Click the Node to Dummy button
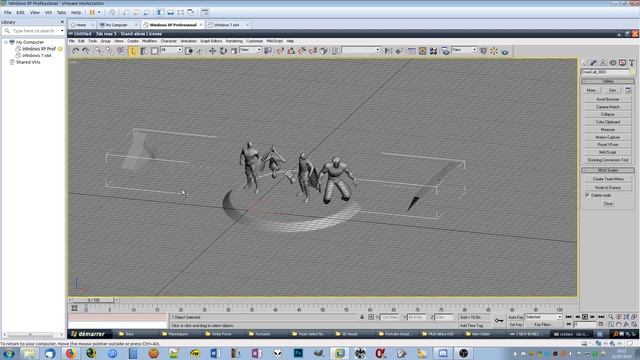Image resolution: width=640 pixels, height=360 pixels. point(608,187)
